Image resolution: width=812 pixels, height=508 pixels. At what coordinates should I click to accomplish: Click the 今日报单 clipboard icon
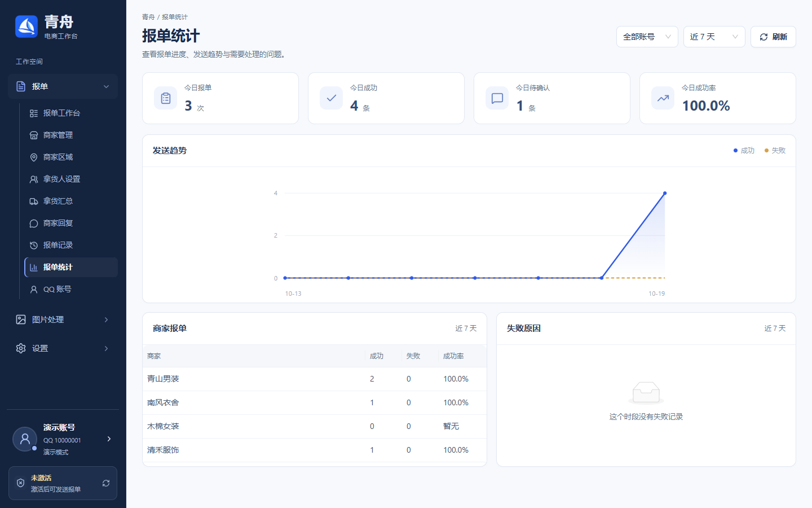point(166,98)
